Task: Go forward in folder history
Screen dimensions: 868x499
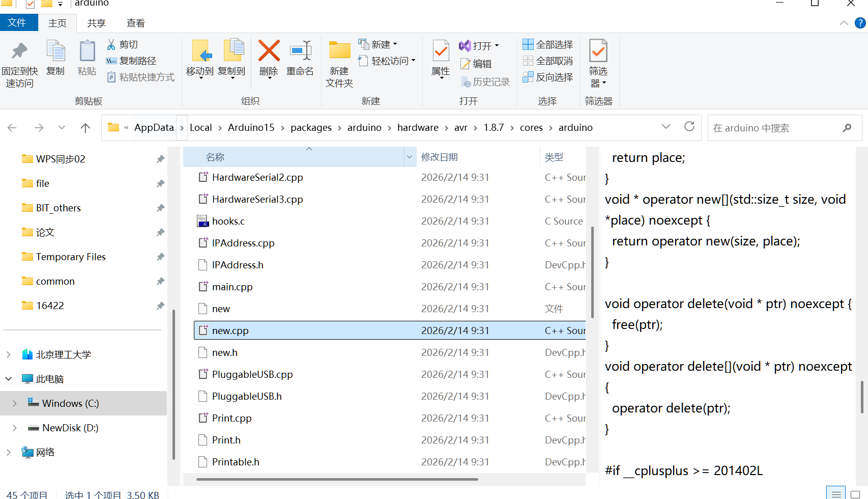Action: click(39, 128)
